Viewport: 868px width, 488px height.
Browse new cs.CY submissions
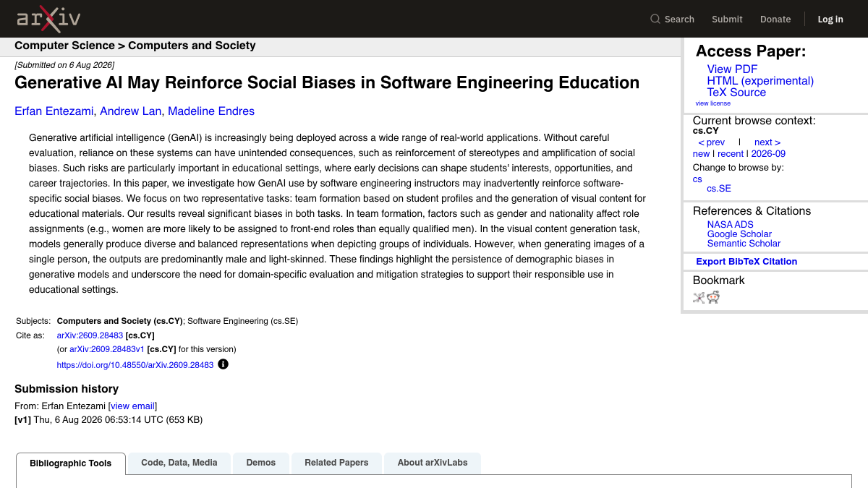pos(701,154)
